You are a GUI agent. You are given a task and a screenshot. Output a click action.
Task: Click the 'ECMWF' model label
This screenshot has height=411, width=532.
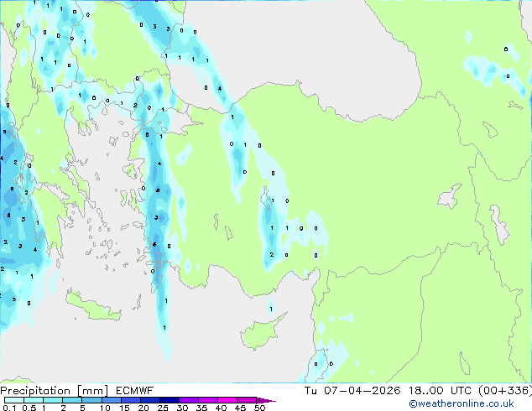click(135, 391)
